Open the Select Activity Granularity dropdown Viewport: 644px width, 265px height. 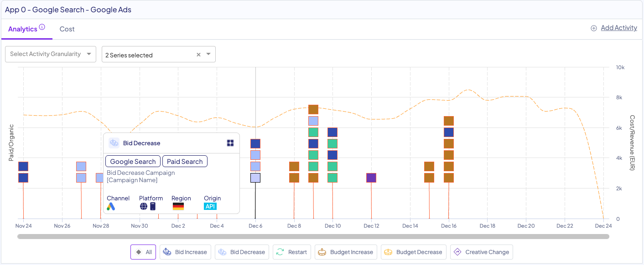[51, 54]
